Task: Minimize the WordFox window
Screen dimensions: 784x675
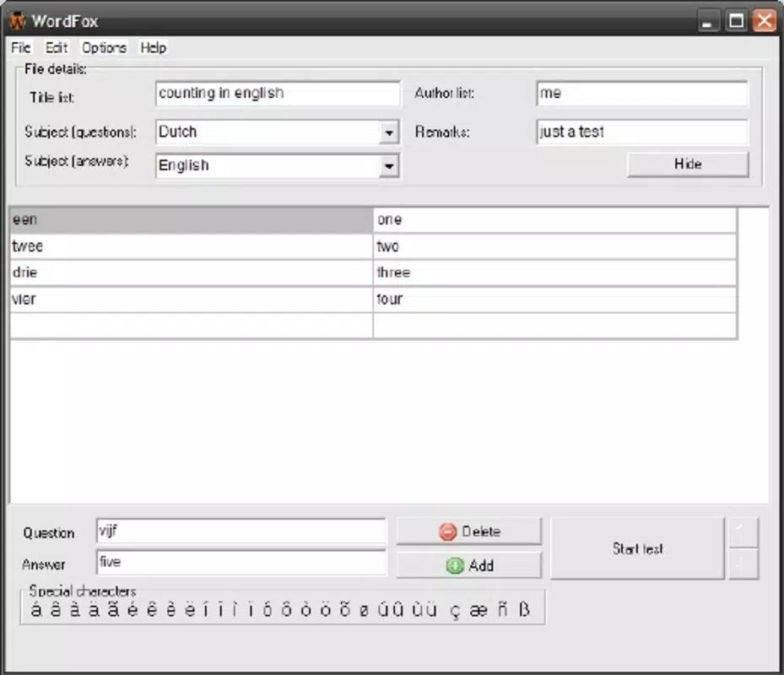Action: coord(707,21)
